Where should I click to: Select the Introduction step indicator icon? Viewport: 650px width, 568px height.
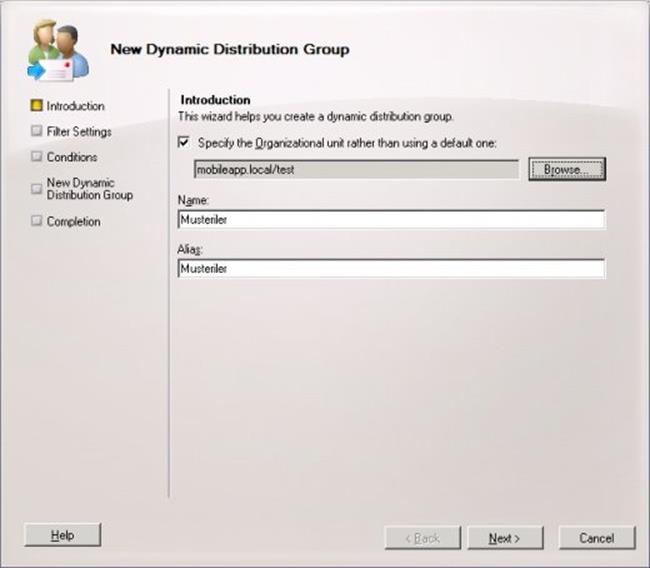coord(36,105)
